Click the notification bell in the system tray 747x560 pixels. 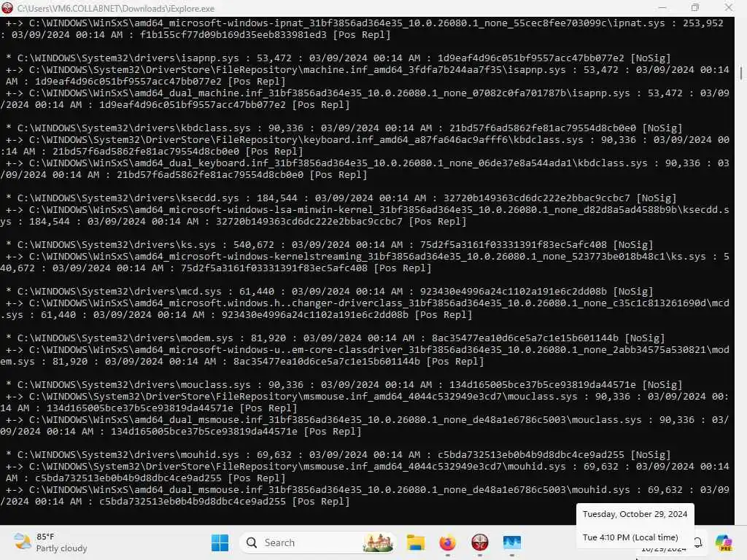698,542
